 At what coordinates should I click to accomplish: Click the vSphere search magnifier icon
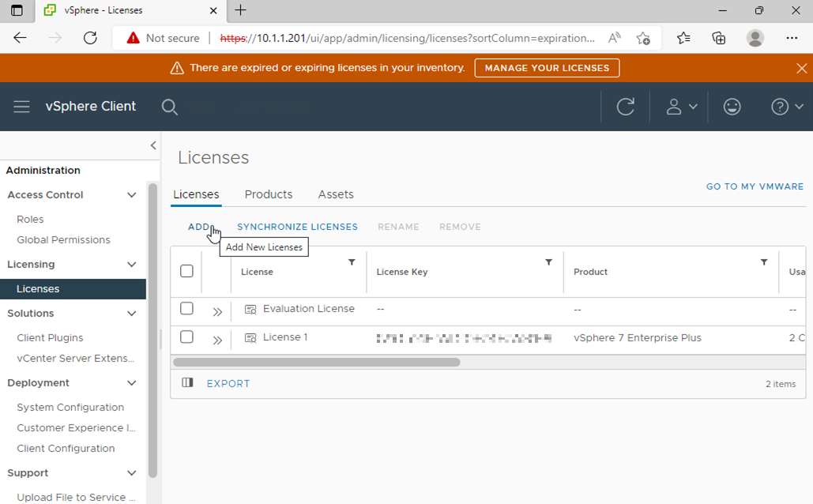tap(169, 107)
